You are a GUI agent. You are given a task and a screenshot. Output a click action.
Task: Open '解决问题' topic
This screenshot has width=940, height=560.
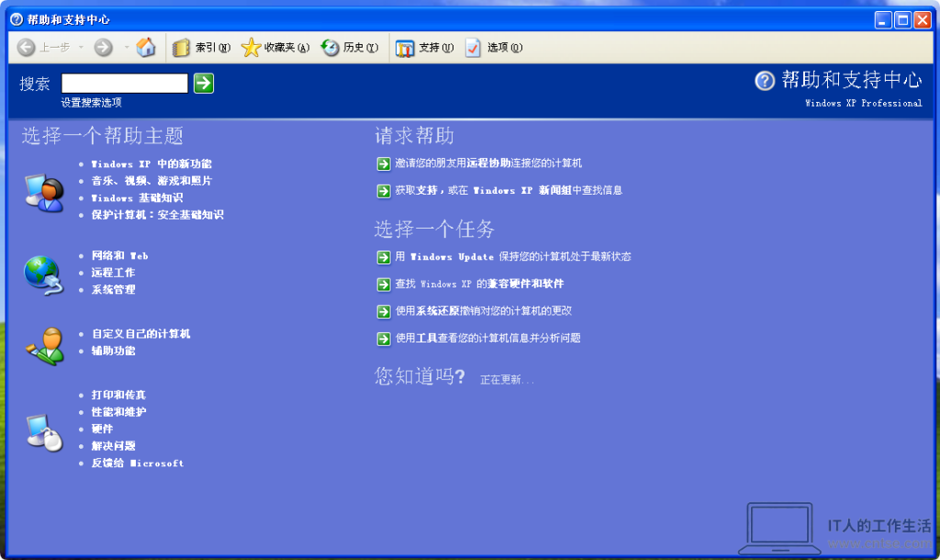(x=113, y=446)
